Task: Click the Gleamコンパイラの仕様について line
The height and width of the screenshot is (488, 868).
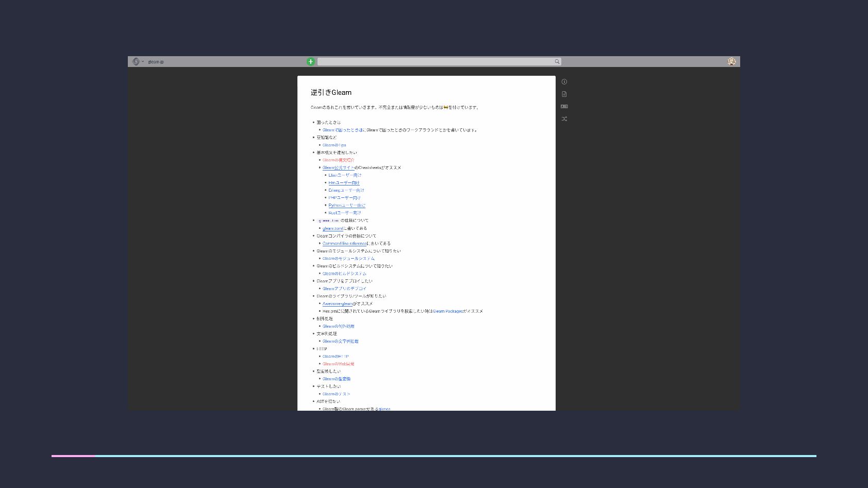Action: click(x=346, y=236)
